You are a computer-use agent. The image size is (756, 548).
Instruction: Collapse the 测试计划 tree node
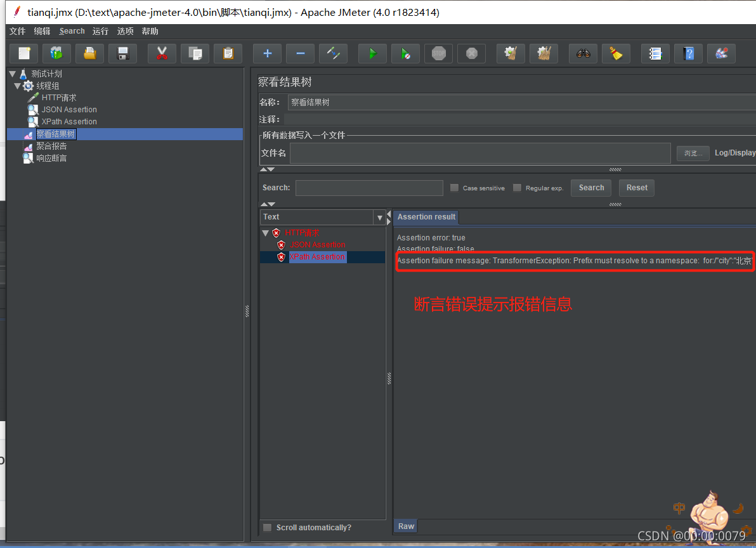pyautogui.click(x=13, y=74)
